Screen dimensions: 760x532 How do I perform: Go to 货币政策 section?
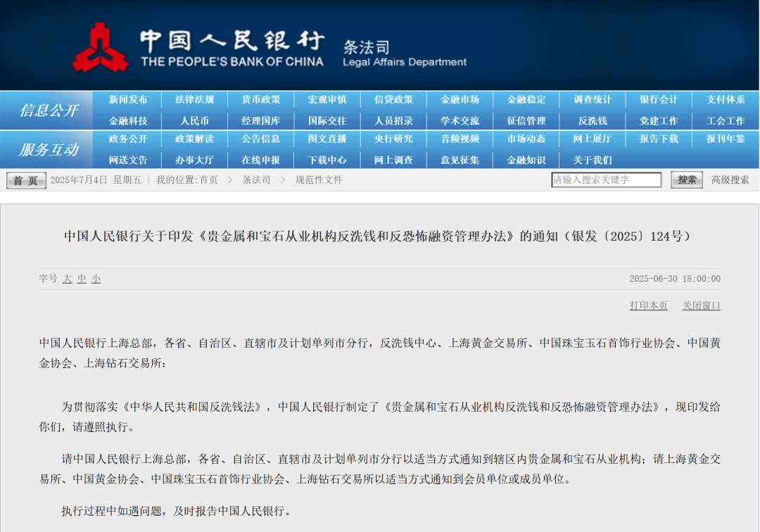tap(261, 100)
